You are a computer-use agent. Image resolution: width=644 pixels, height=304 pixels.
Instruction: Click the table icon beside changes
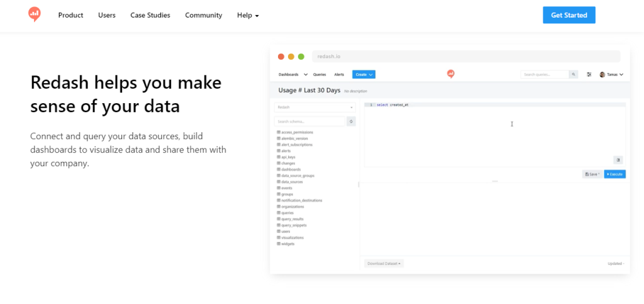279,163
